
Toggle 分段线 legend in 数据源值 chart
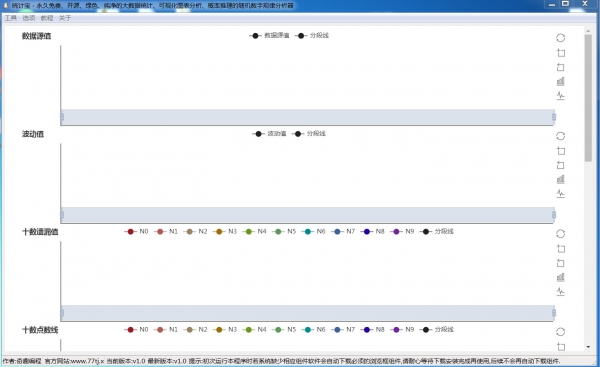[x=312, y=36]
